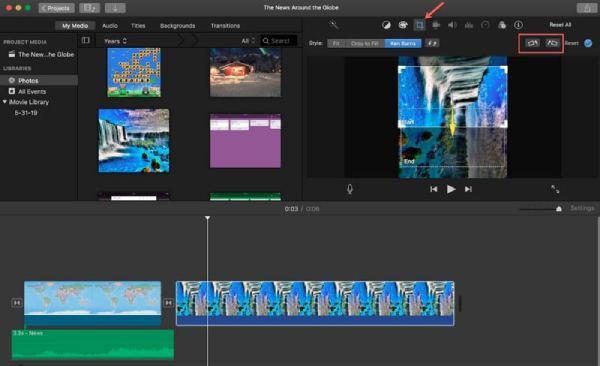Click the playhead marker on timeline
The width and height of the screenshot is (600, 366).
tap(207, 218)
